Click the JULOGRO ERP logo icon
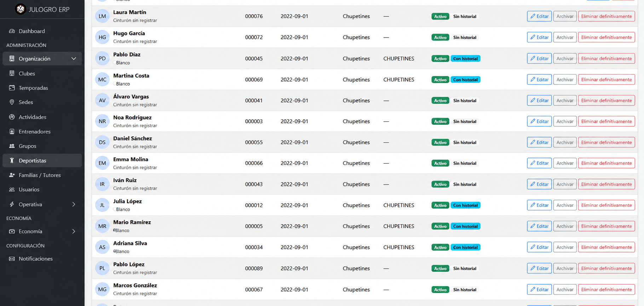This screenshot has height=306, width=644. pyautogui.click(x=21, y=9)
